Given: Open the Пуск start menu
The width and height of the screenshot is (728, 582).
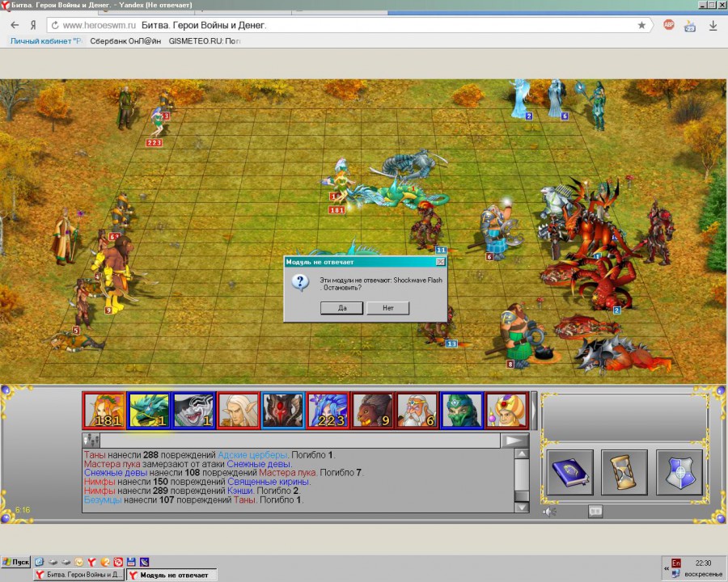Looking at the screenshot, I should coord(16,562).
